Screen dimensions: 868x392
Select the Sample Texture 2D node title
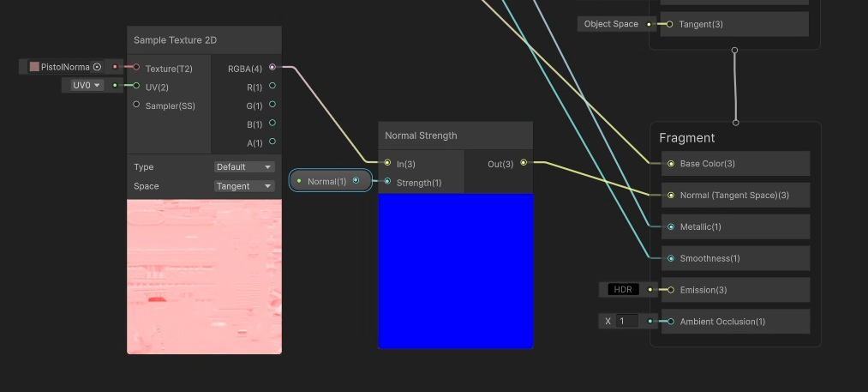pos(176,40)
